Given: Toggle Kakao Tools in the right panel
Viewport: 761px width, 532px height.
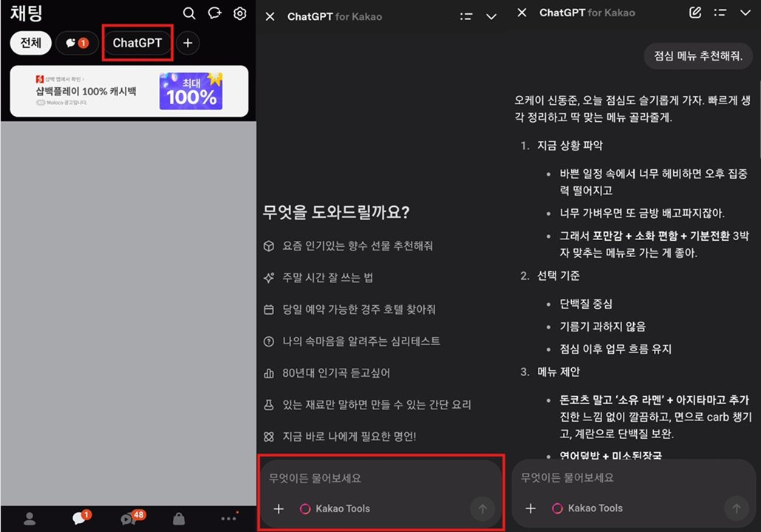Looking at the screenshot, I should [x=587, y=508].
